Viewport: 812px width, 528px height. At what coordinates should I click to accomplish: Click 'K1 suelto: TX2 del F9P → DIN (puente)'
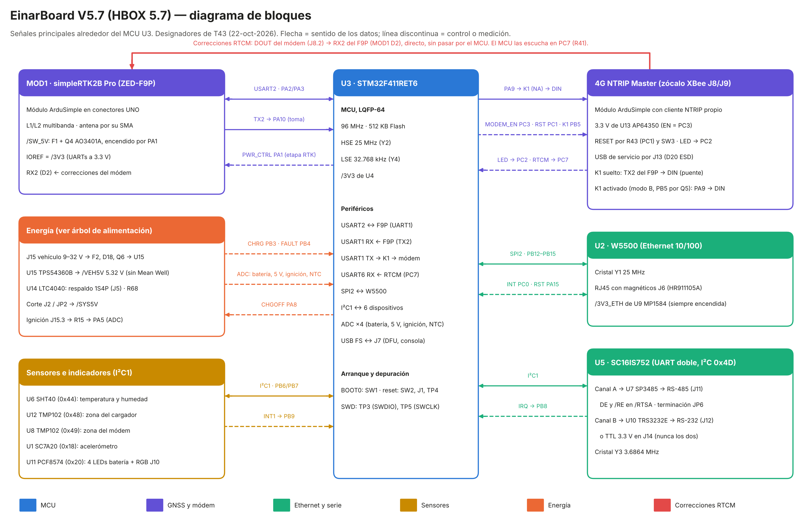point(649,172)
